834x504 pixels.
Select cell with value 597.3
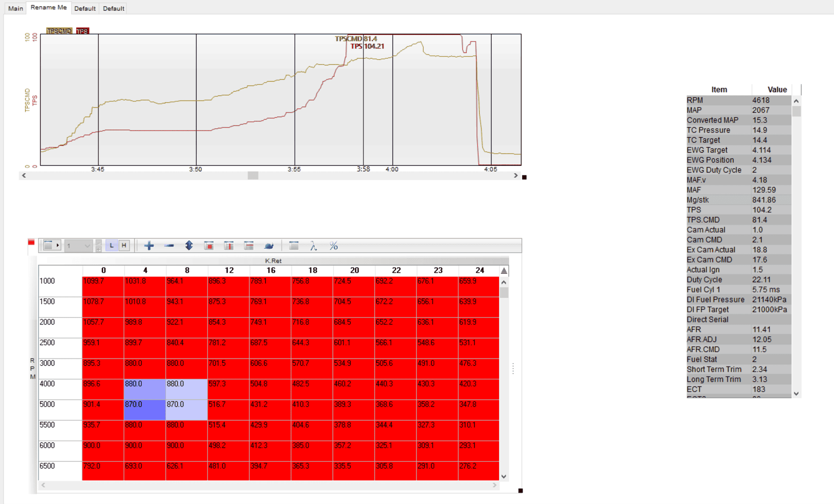(x=229, y=389)
